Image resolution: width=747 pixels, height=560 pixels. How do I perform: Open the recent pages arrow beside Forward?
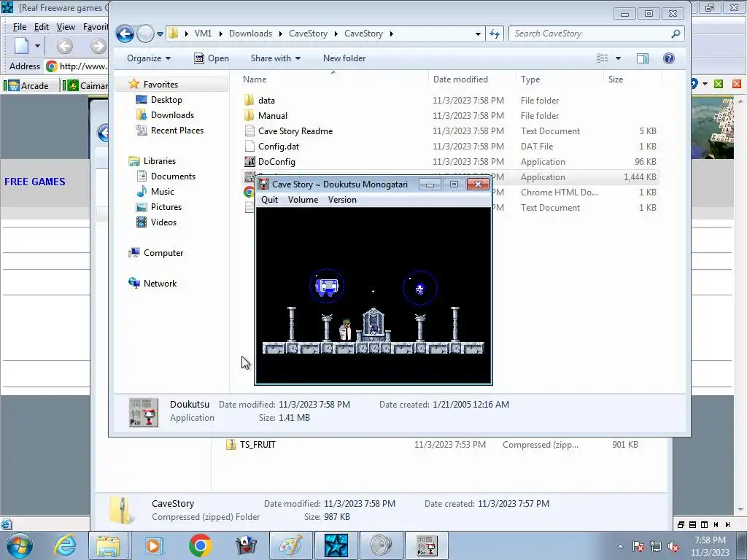[x=160, y=34]
